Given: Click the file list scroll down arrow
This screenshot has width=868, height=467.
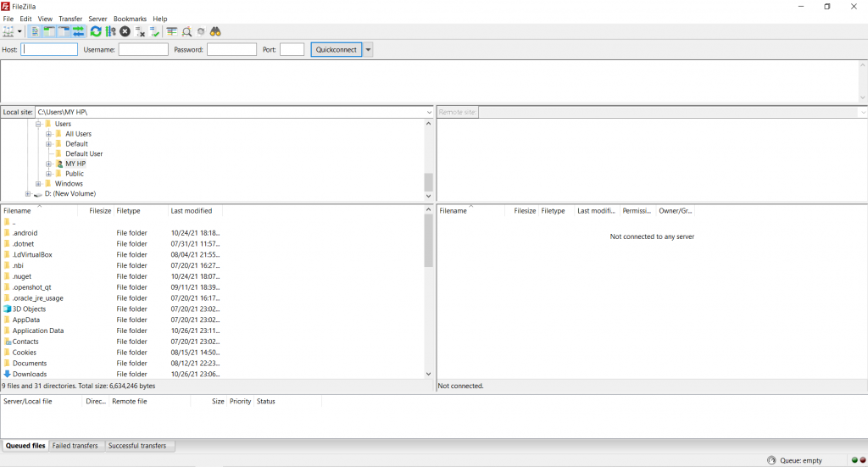Looking at the screenshot, I should [428, 374].
